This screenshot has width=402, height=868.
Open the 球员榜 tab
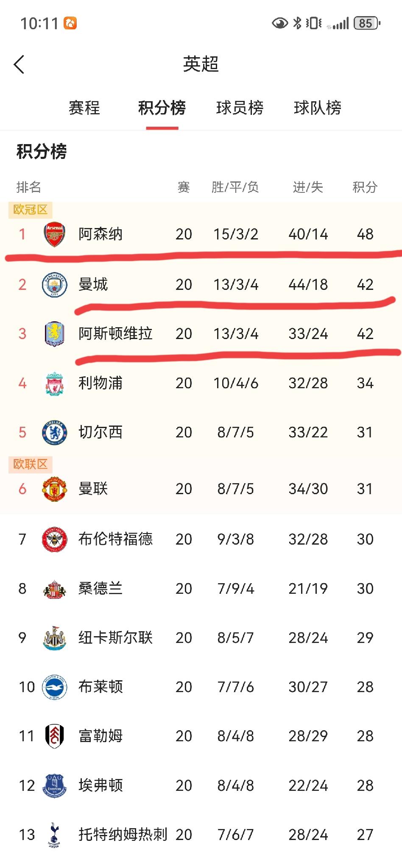click(240, 108)
